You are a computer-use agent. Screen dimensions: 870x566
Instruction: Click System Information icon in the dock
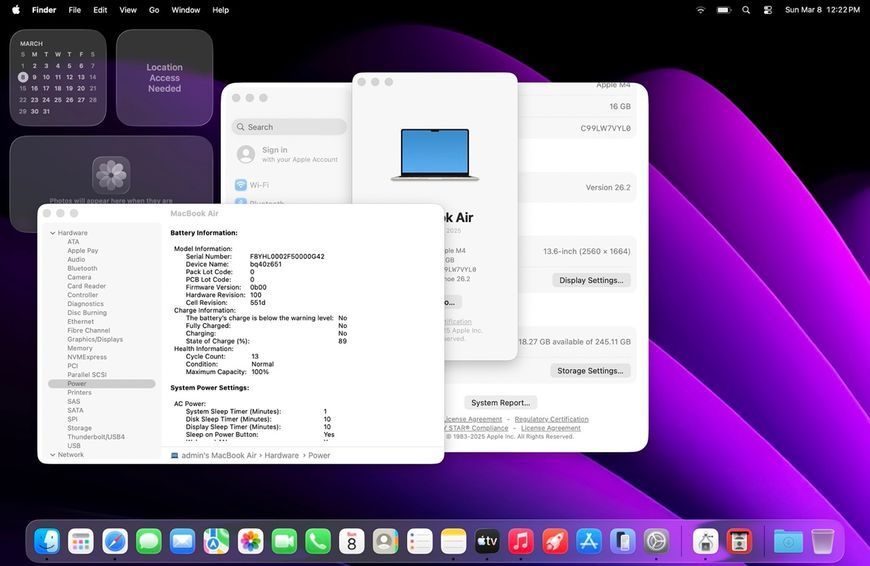click(x=705, y=541)
